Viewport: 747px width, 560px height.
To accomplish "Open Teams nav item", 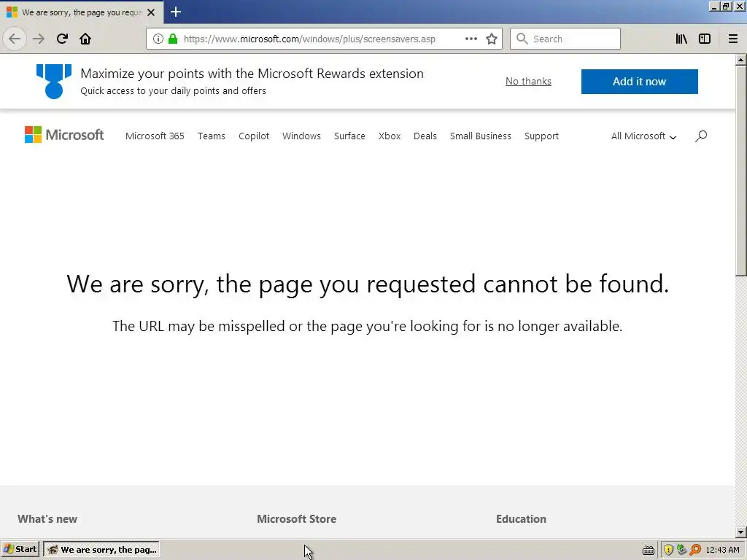I will (x=211, y=136).
